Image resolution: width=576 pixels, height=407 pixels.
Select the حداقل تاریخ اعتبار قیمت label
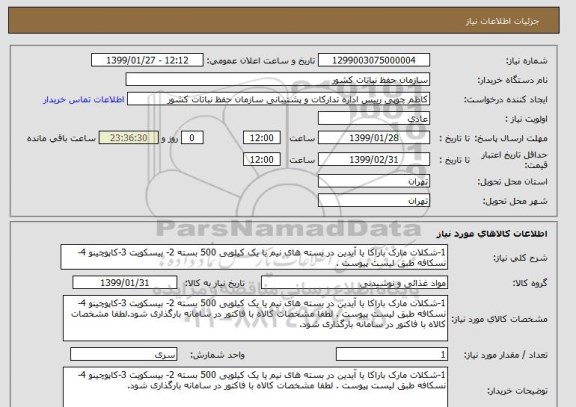point(514,160)
